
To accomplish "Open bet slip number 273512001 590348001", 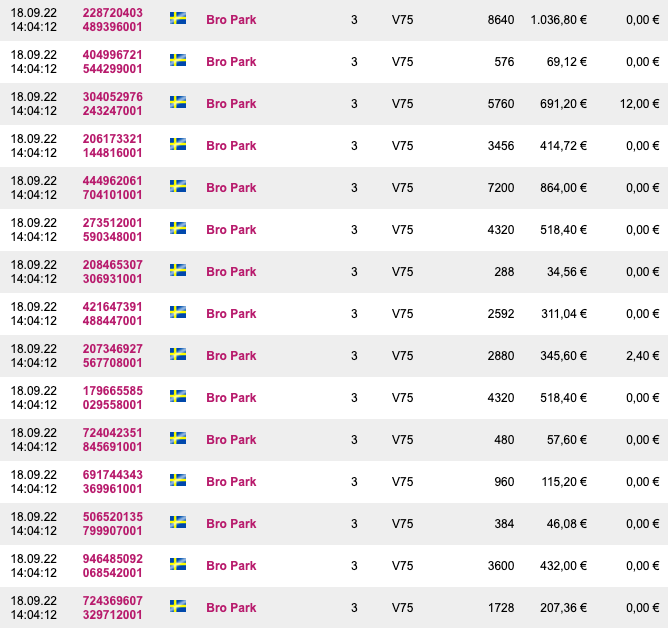I will pos(112,230).
